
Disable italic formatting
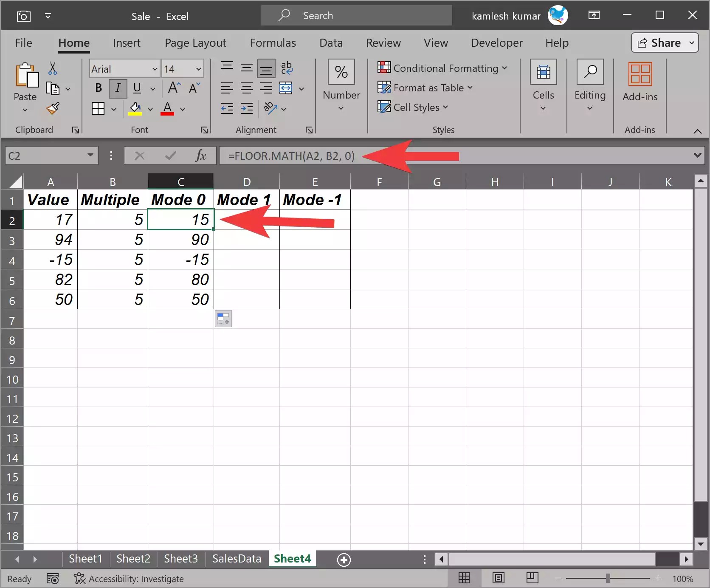pyautogui.click(x=118, y=88)
